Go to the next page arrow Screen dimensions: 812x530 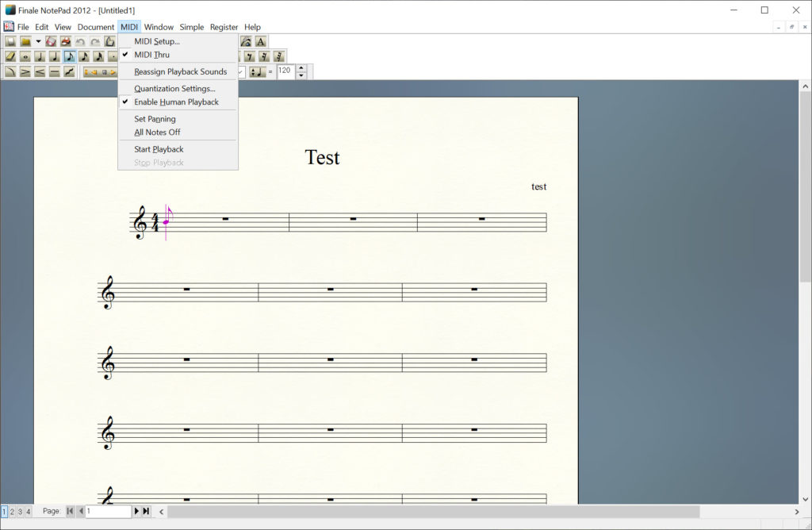pos(136,511)
